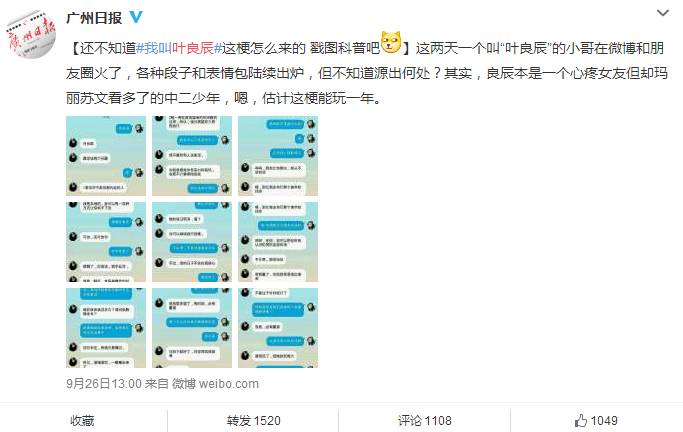Image resolution: width=683 pixels, height=432 pixels.
Task: View the top-right chat screenshot thumbnail
Action: point(278,156)
